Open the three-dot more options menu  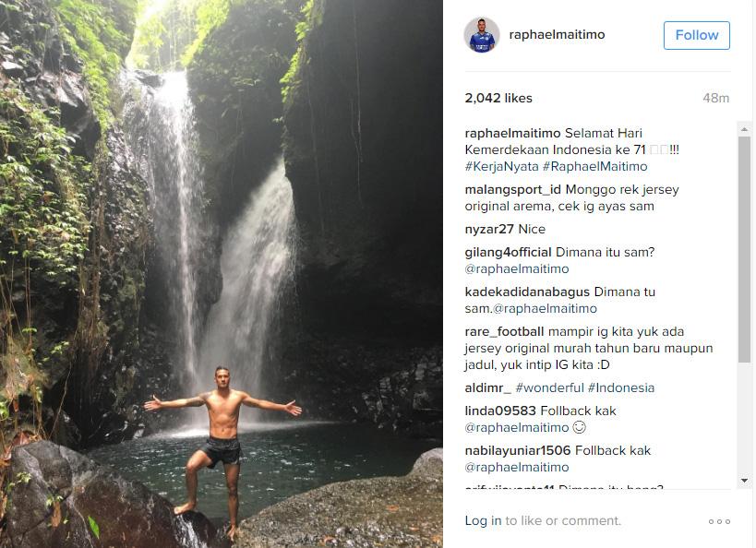719,521
